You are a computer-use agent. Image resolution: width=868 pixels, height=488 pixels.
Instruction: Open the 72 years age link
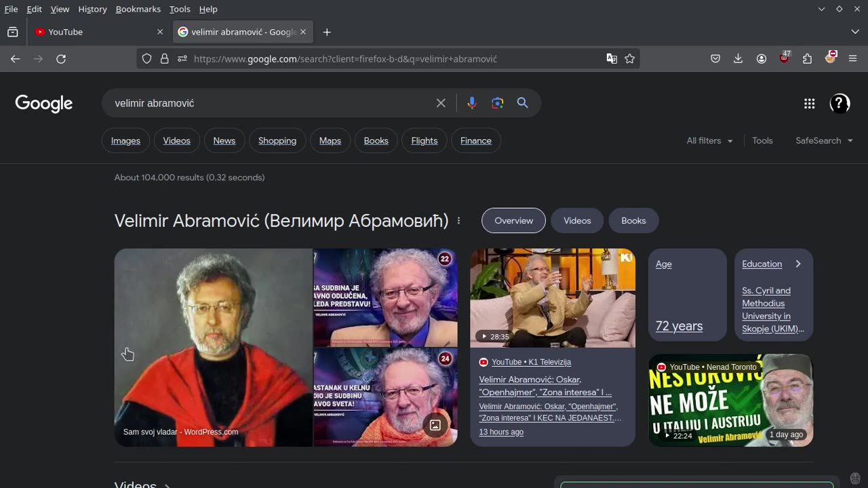(x=679, y=326)
